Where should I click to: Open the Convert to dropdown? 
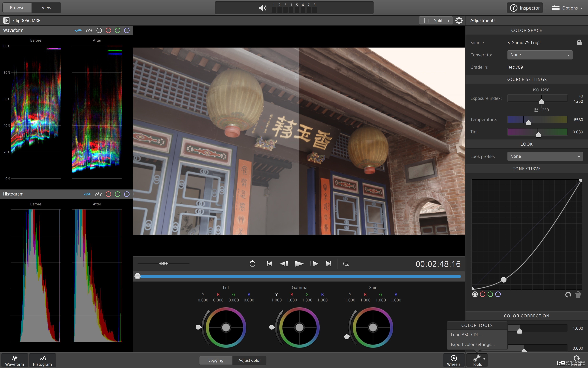click(x=540, y=55)
